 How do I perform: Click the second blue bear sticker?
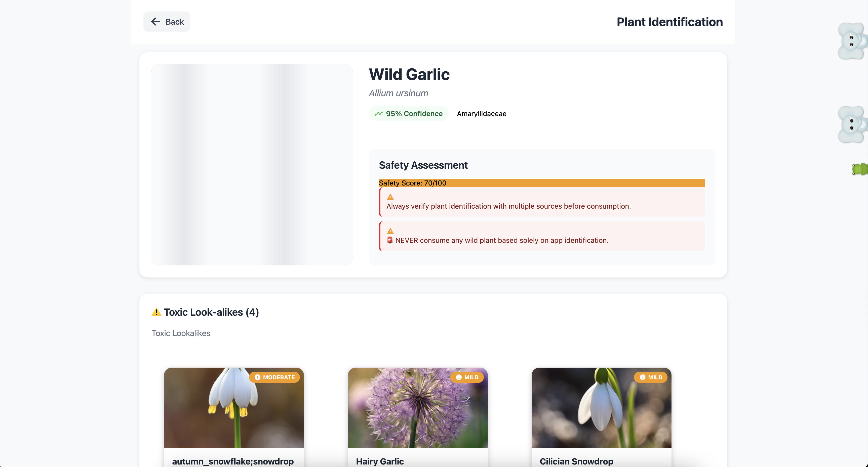(852, 125)
